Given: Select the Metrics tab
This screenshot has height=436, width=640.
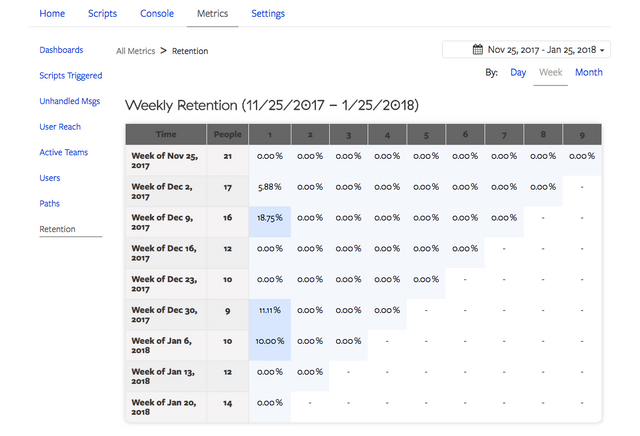Looking at the screenshot, I should click(x=211, y=14).
